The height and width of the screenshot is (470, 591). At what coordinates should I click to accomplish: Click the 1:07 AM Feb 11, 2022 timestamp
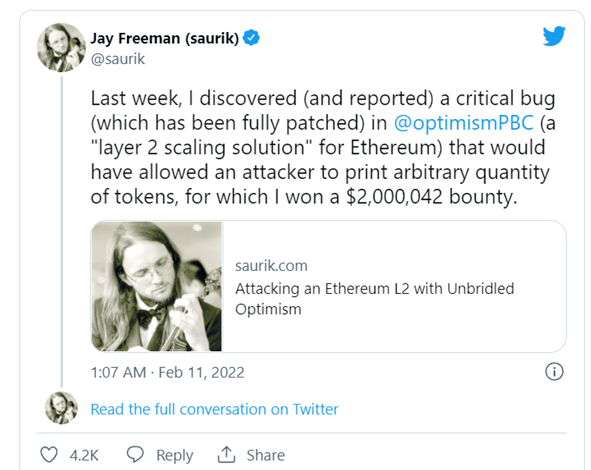click(x=168, y=372)
